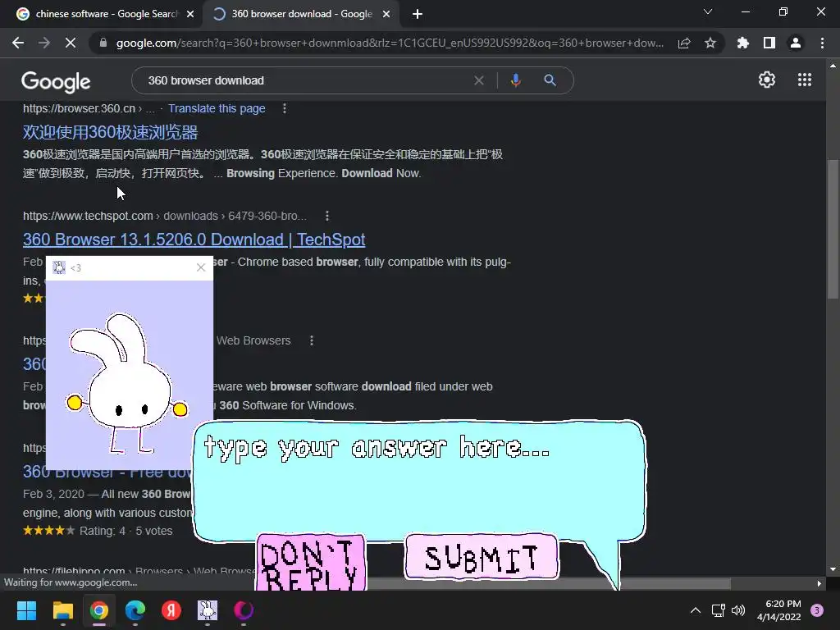The image size is (840, 630).
Task: Open the tab search dropdown chevron
Action: point(708,11)
